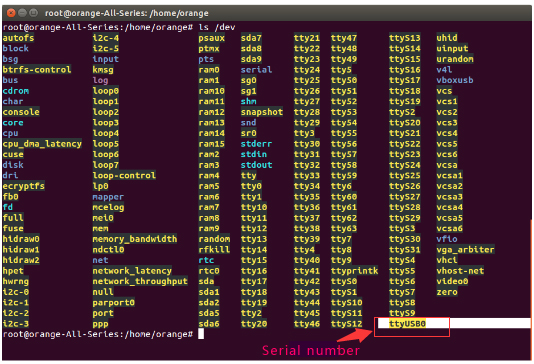Select the 'i2c-3' entry

pyautogui.click(x=16, y=323)
